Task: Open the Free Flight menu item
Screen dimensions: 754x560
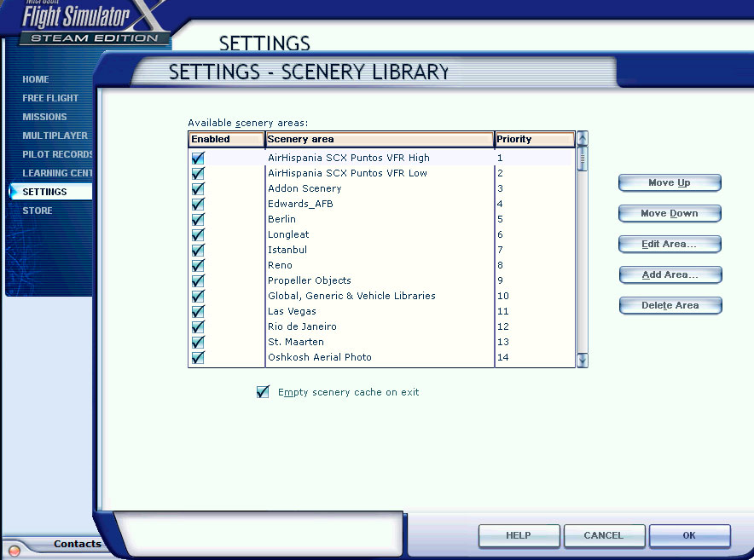Action: pyautogui.click(x=50, y=98)
